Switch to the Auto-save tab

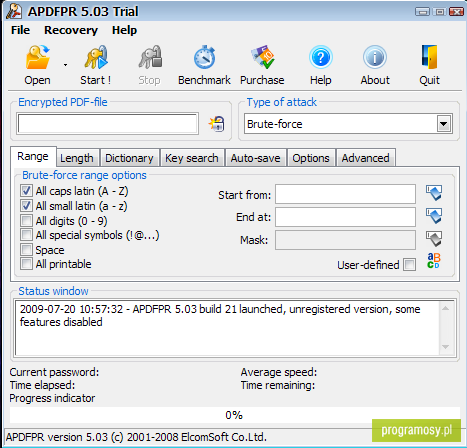tap(255, 158)
